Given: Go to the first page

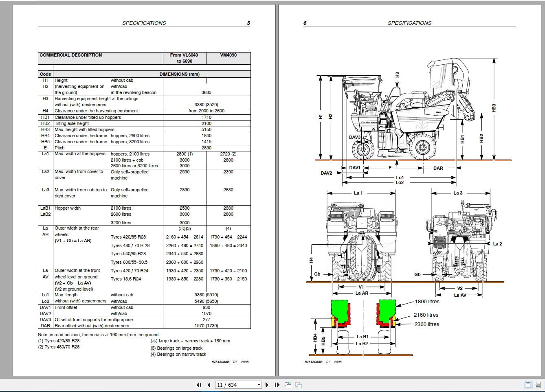Looking at the screenshot, I should click(x=199, y=385).
